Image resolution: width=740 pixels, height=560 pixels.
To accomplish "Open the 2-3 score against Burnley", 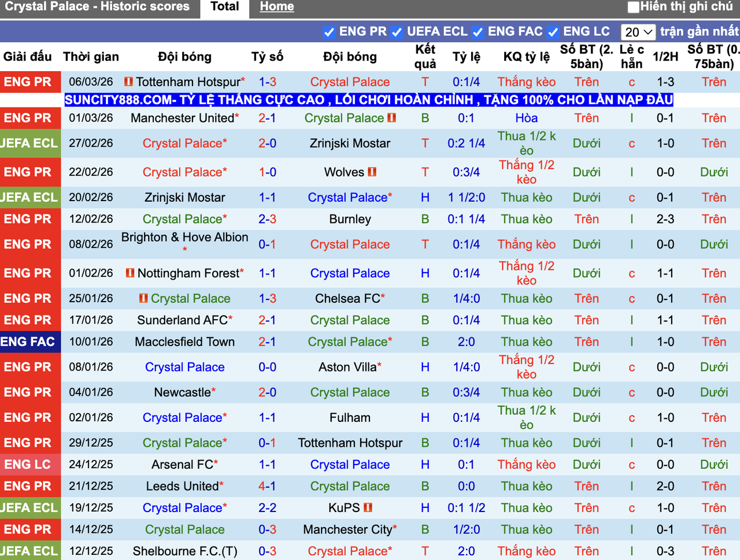I will click(x=267, y=219).
